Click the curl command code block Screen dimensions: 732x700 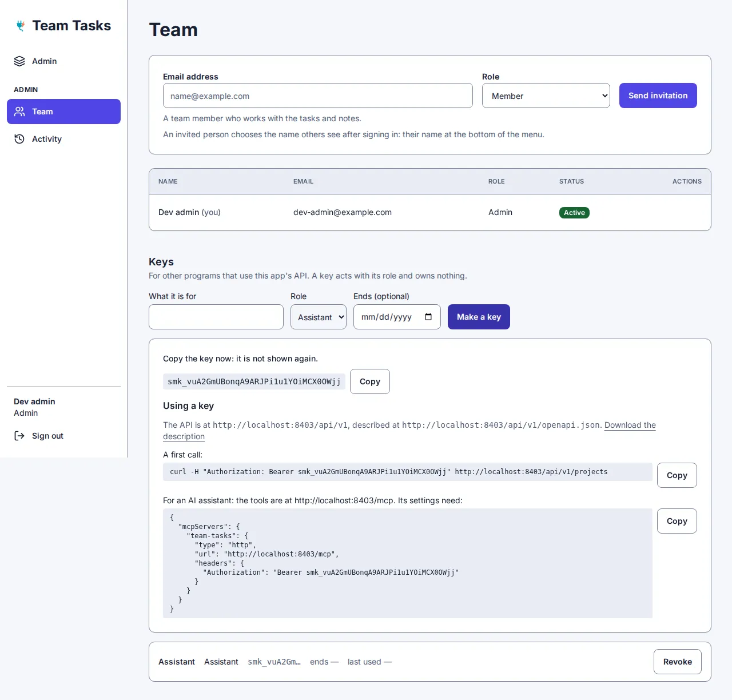408,472
